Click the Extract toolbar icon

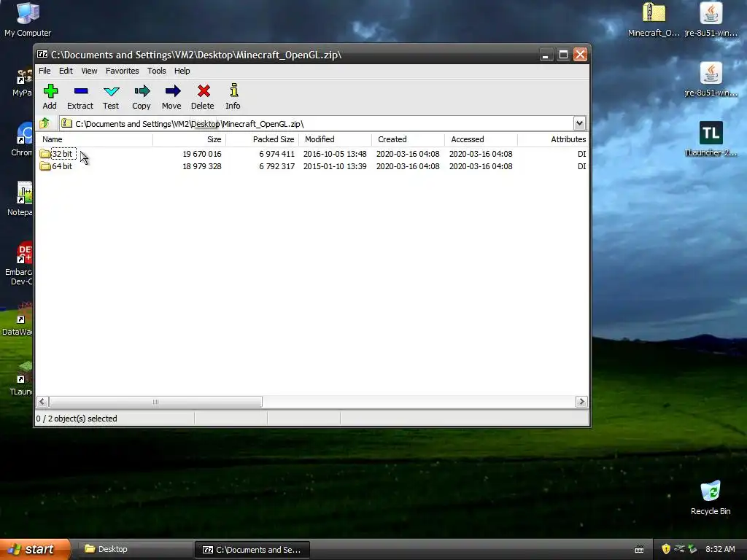(x=80, y=91)
